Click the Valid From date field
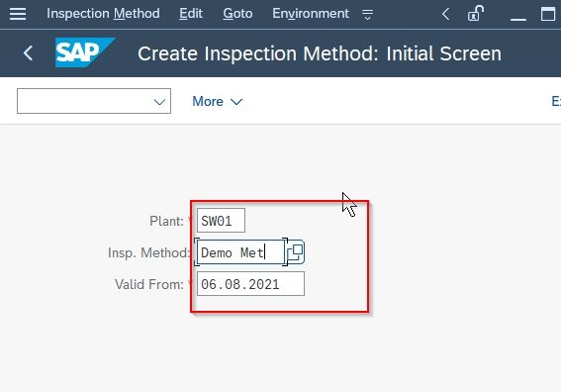This screenshot has height=392, width=561. (x=250, y=284)
